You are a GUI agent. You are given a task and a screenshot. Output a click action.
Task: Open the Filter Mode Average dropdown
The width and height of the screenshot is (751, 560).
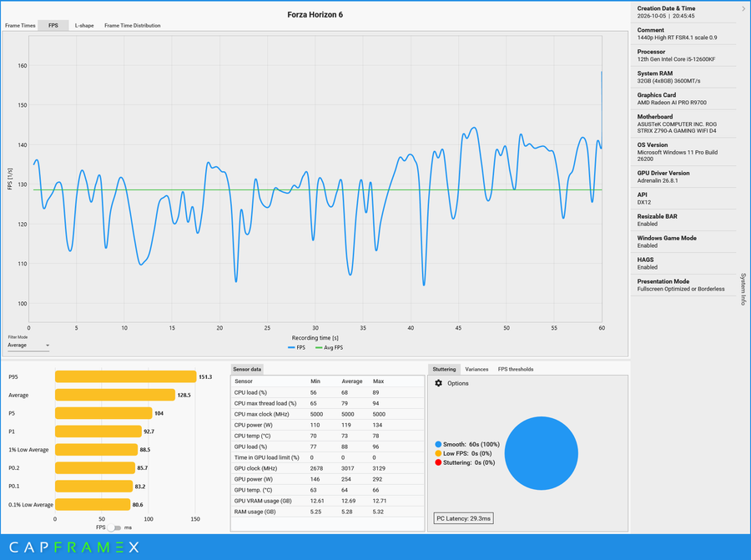coord(28,346)
